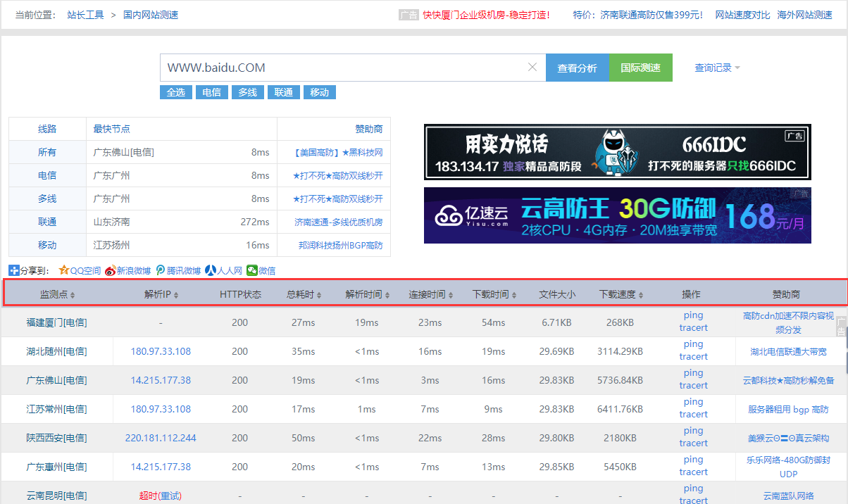Click the 查看分析 button
The height and width of the screenshot is (504, 848).
[578, 68]
